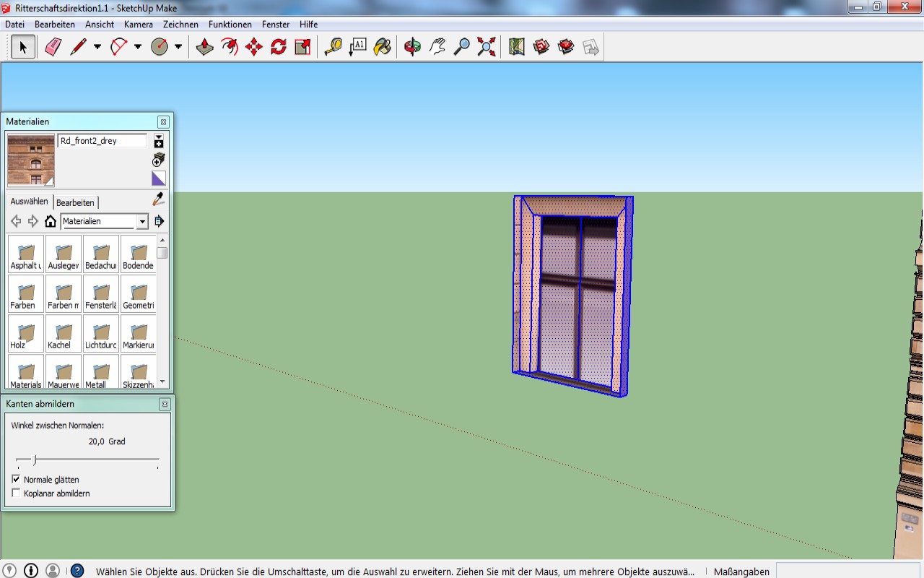Select the Rotate tool
The image size is (924, 578).
click(x=279, y=48)
